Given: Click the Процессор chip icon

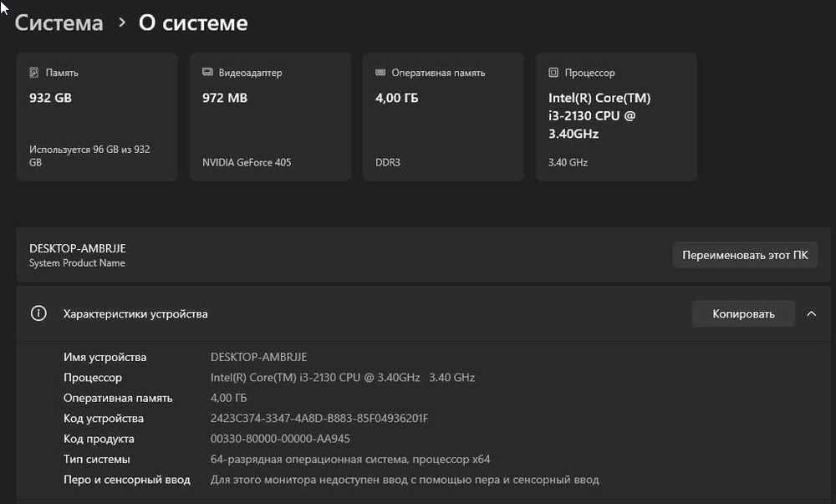Looking at the screenshot, I should (553, 73).
